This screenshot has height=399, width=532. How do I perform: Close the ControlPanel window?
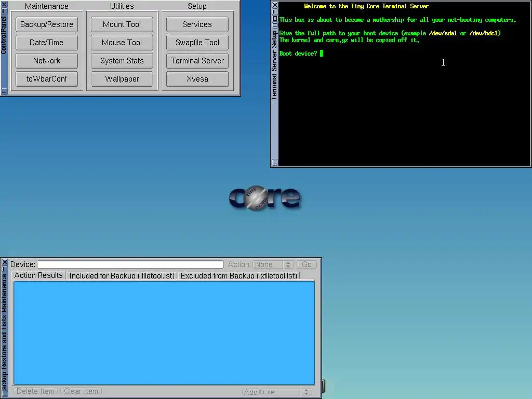4,5
